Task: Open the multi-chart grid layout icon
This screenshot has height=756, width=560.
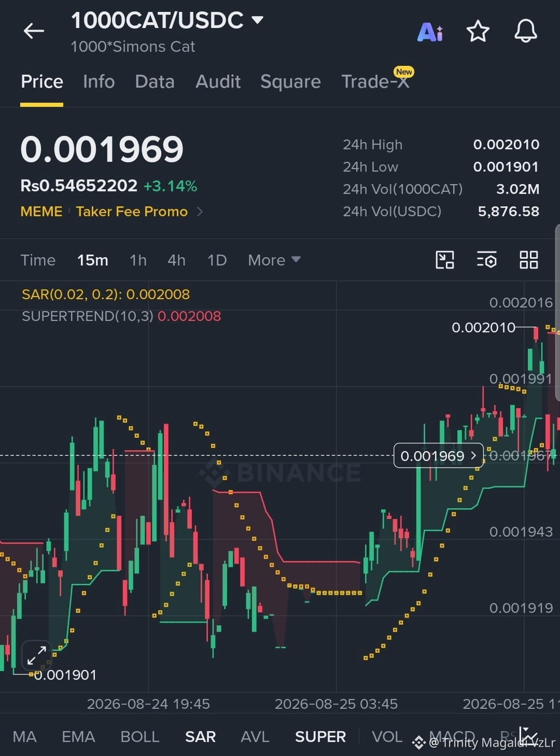Action: (x=529, y=260)
